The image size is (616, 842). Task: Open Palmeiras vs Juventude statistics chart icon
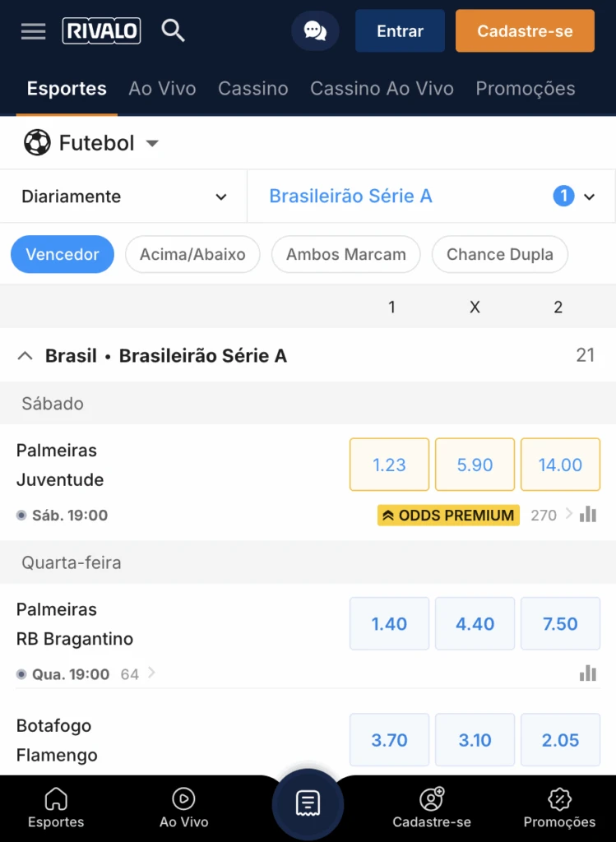click(x=588, y=515)
